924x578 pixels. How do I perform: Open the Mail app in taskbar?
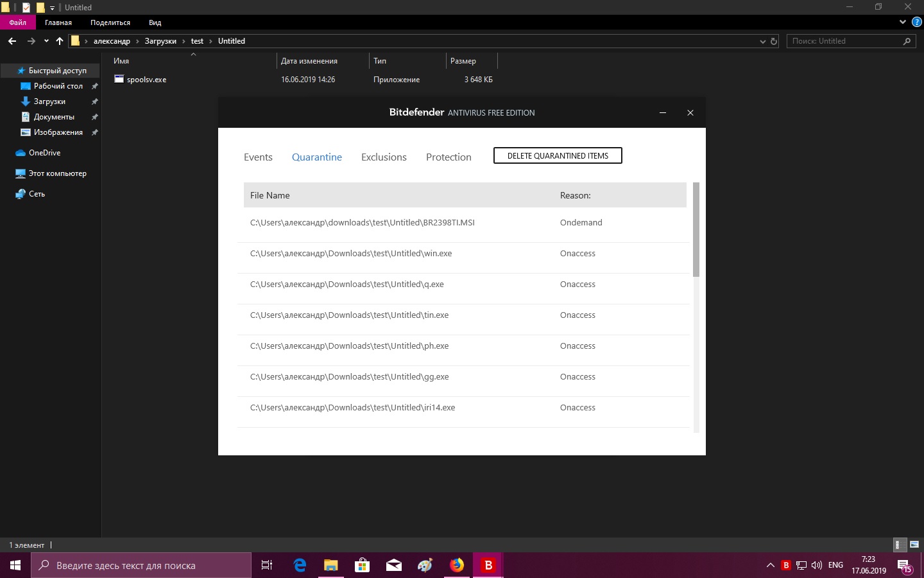[x=394, y=565]
